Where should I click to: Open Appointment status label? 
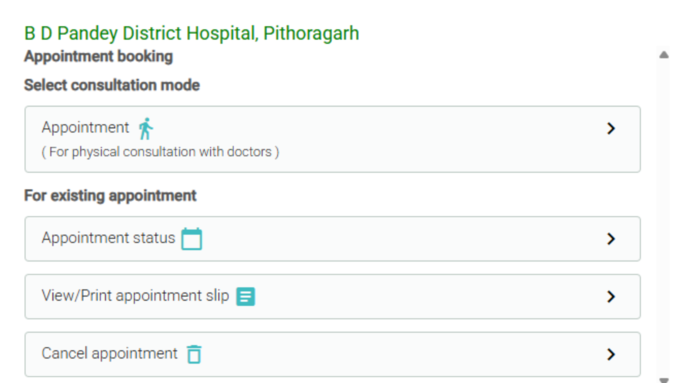pyautogui.click(x=108, y=238)
